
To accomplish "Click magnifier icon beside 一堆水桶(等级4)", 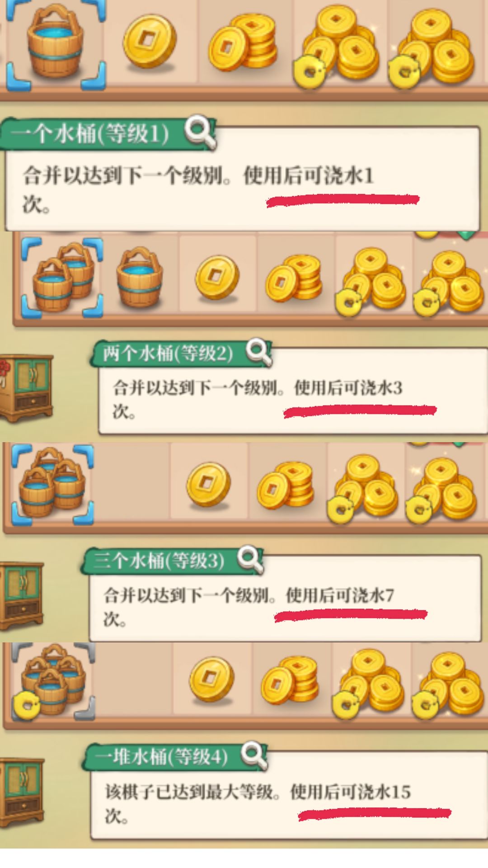I will (x=253, y=755).
